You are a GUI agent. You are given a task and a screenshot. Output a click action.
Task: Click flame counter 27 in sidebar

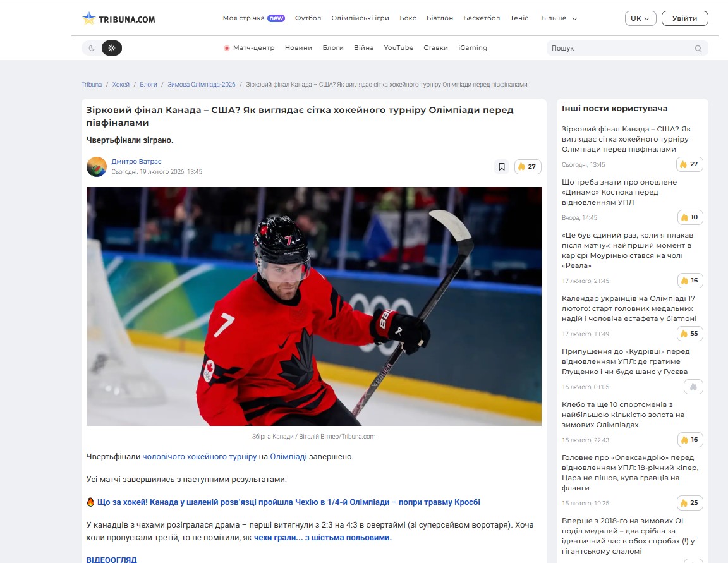click(689, 164)
